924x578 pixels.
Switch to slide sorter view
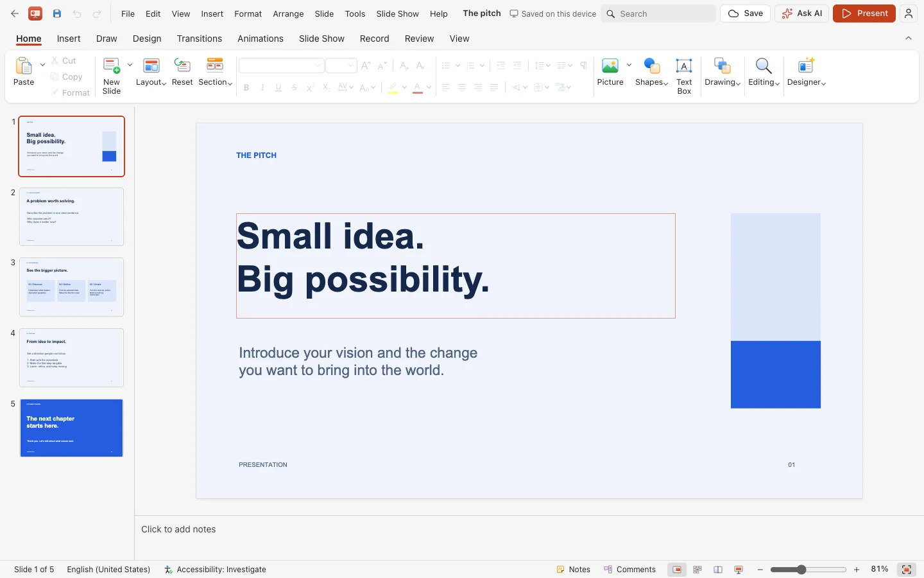697,570
